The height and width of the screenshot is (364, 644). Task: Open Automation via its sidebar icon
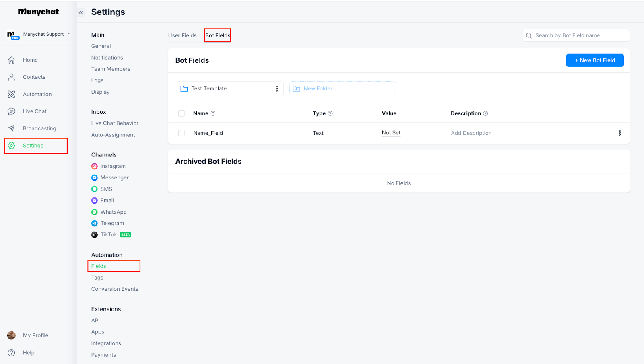click(12, 94)
